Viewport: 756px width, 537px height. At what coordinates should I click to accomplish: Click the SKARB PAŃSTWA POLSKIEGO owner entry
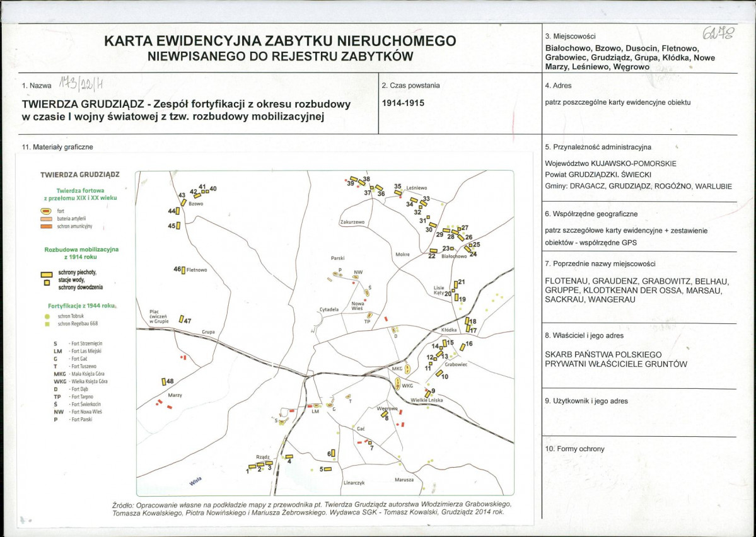[x=603, y=354]
